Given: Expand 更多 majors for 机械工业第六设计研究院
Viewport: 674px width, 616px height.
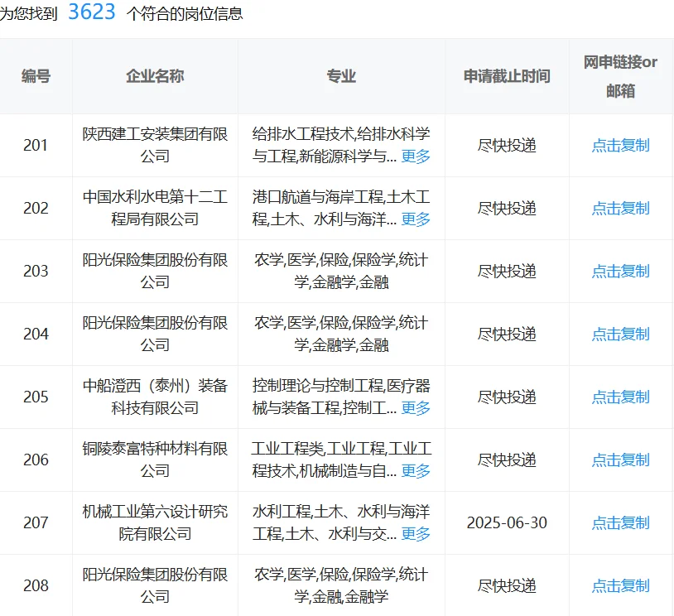Looking at the screenshot, I should [x=416, y=534].
